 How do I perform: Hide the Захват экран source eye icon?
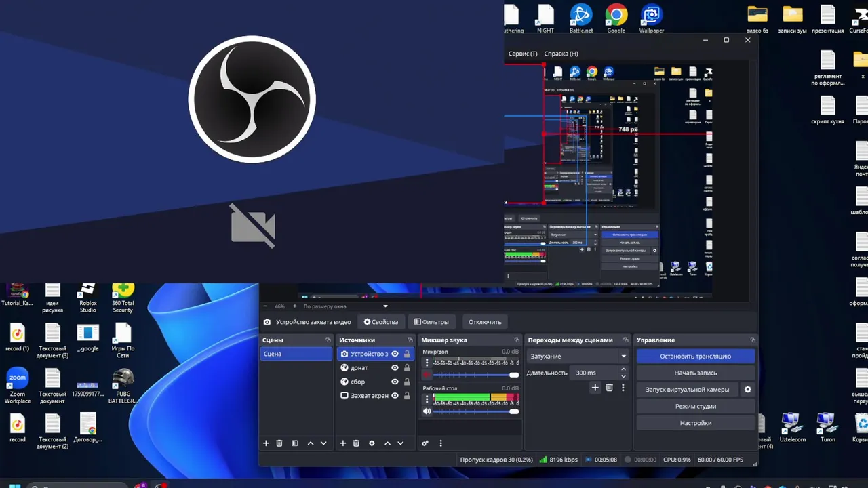pos(395,395)
